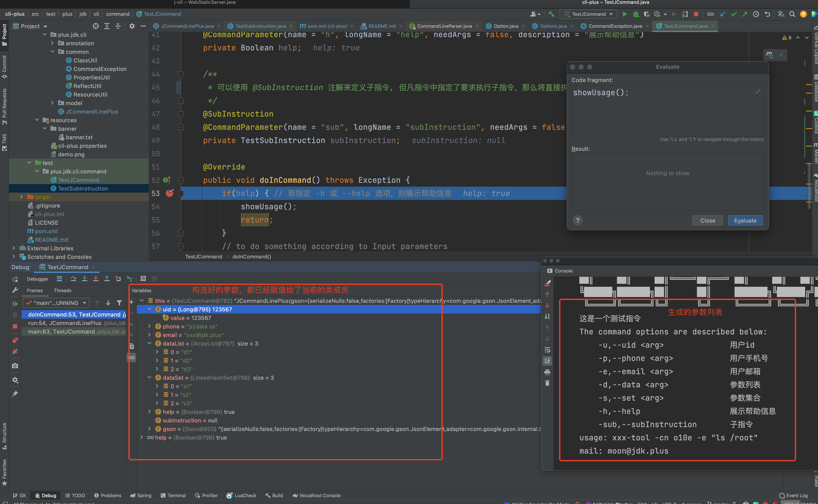818x504 pixels.
Task: Click the Evaluate Expression calculator icon
Action: 143,279
